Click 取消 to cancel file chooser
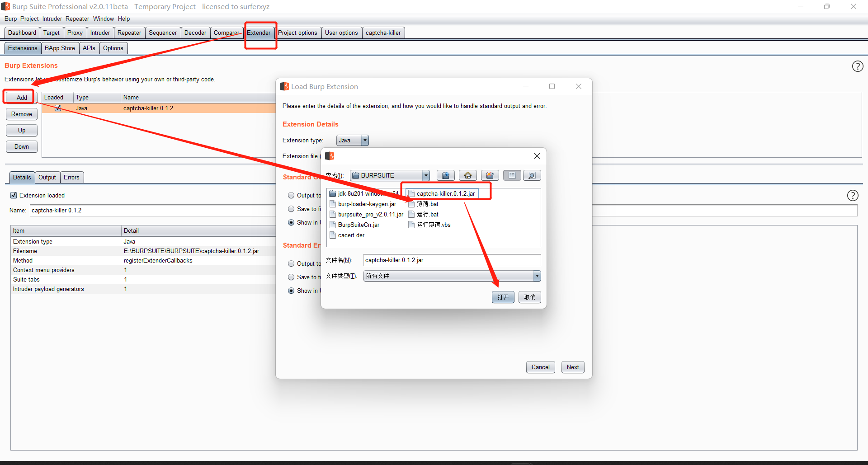868x465 pixels. click(530, 297)
